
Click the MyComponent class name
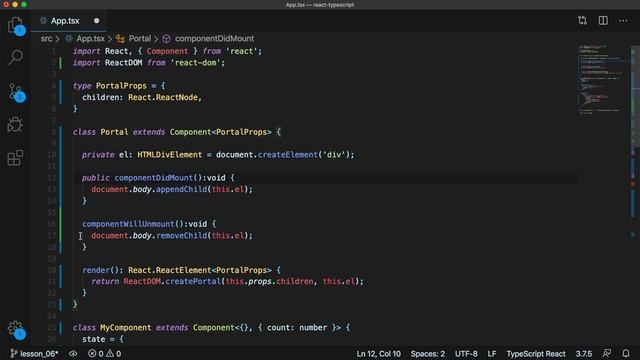pos(125,327)
